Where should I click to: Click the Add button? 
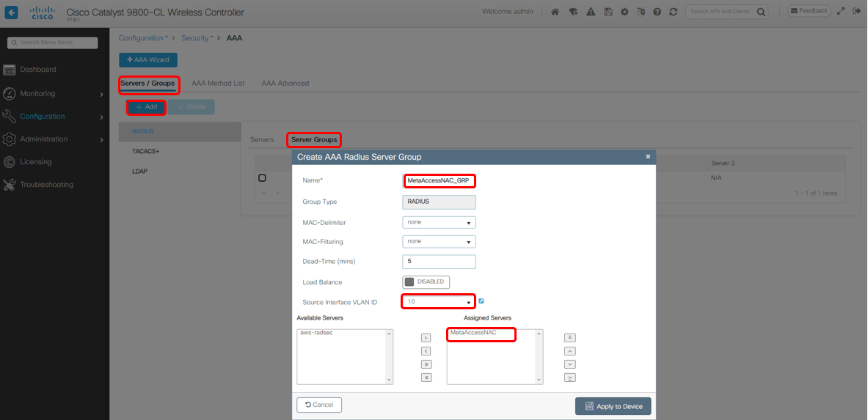(x=146, y=107)
